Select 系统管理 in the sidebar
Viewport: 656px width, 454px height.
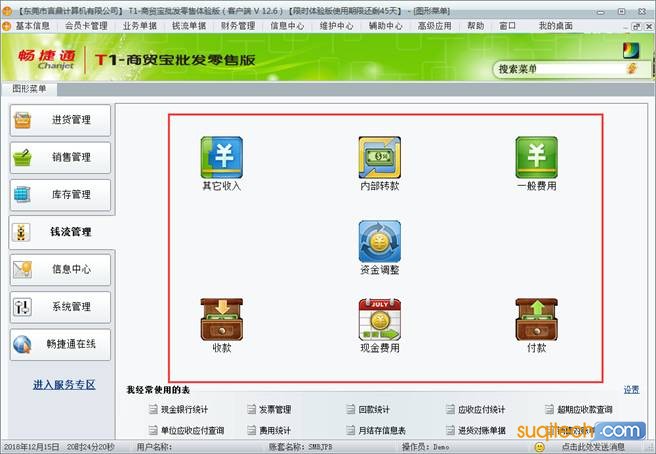pos(60,307)
